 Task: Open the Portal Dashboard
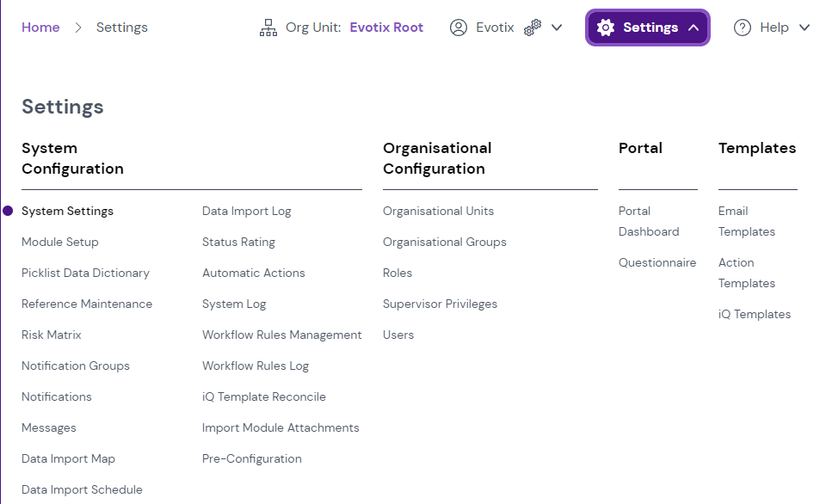(649, 221)
